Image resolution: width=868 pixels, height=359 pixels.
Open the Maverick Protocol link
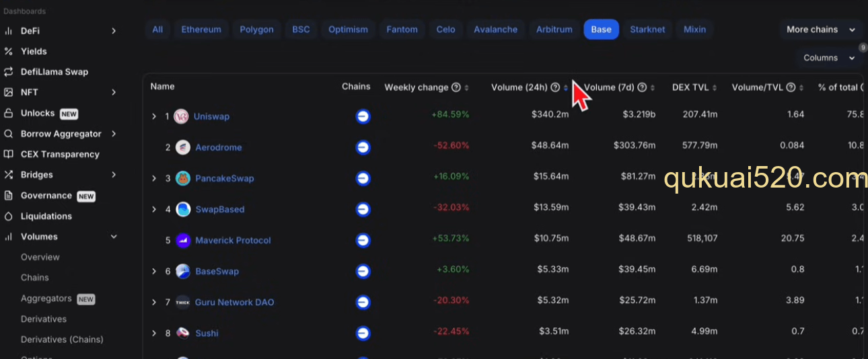[x=233, y=240]
